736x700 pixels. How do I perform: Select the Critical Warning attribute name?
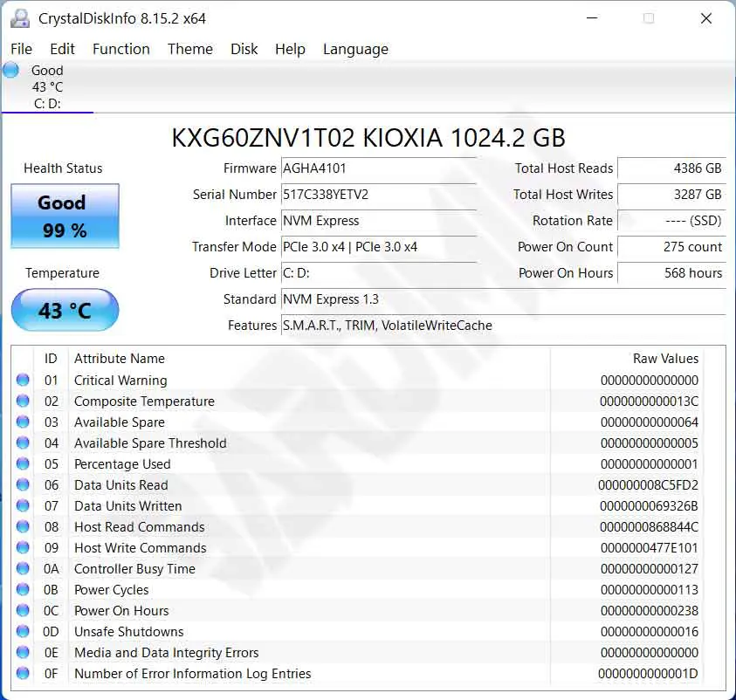pos(120,380)
